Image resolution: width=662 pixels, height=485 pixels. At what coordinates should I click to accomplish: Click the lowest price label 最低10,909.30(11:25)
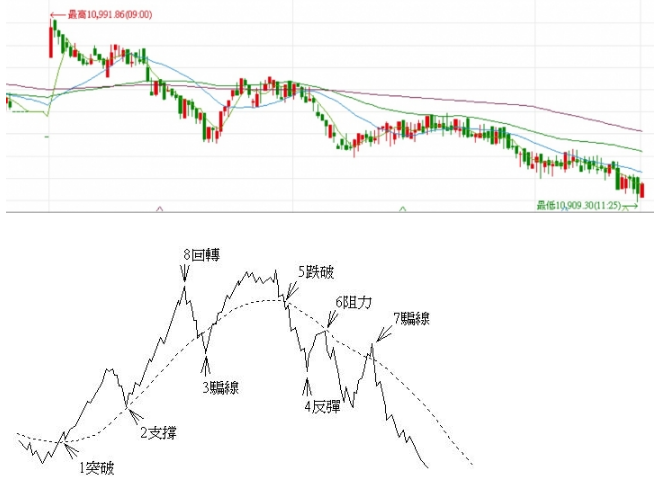[579, 206]
